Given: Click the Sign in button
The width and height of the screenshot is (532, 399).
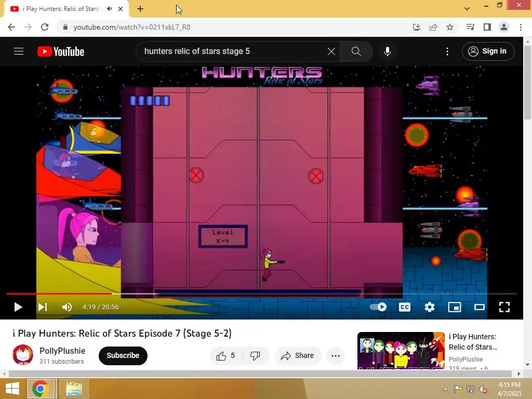Looking at the screenshot, I should tap(488, 51).
